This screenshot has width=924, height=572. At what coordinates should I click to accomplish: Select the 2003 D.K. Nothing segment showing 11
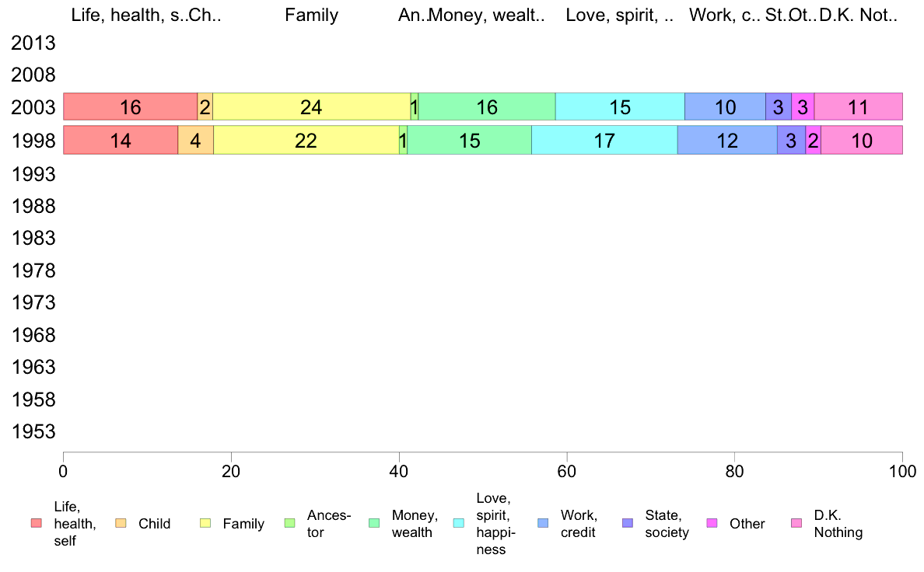pos(858,107)
